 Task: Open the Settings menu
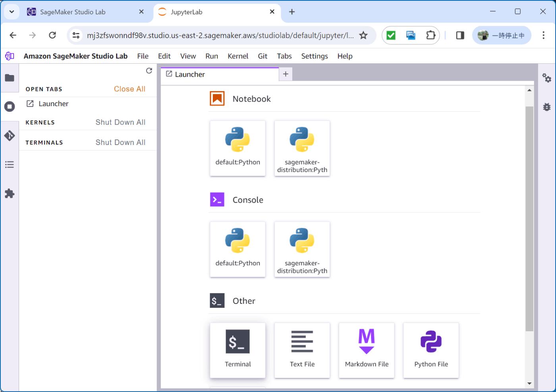click(315, 56)
